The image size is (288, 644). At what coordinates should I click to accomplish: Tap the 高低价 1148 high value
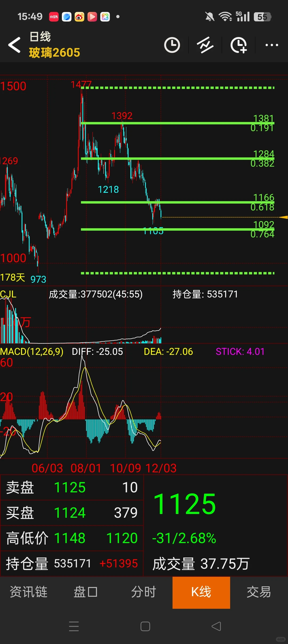click(x=70, y=538)
